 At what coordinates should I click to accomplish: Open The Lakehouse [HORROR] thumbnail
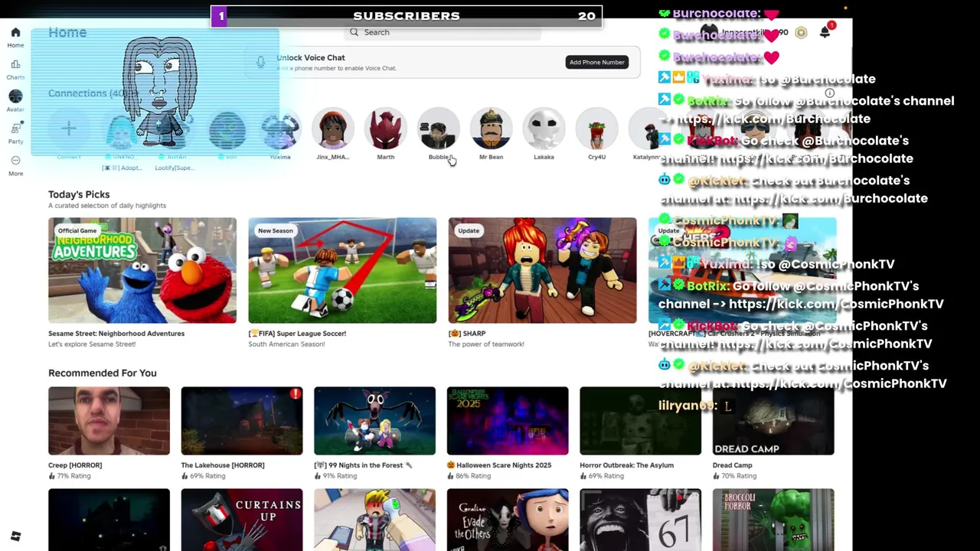pos(242,421)
